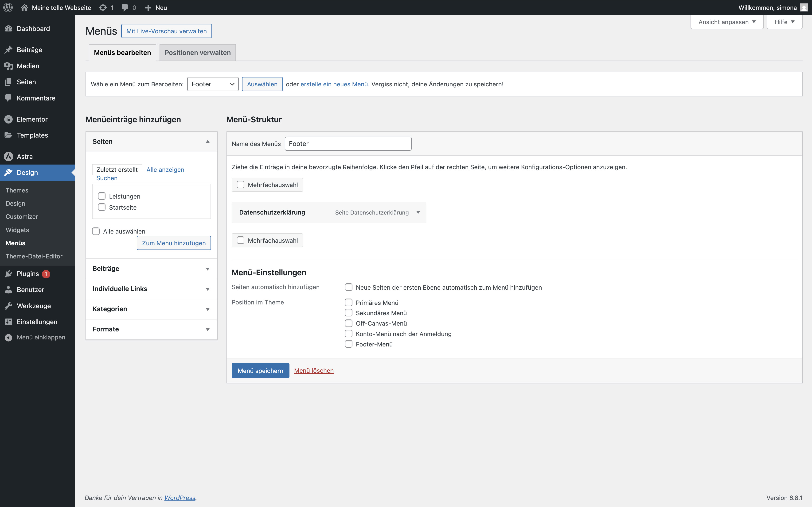The height and width of the screenshot is (507, 812).
Task: Click the Menü speichern button
Action: click(x=260, y=371)
